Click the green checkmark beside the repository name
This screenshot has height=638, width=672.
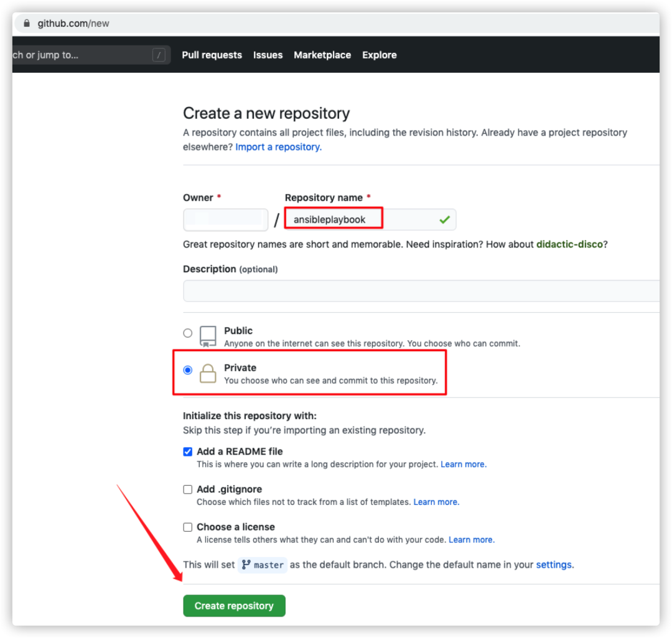(x=444, y=219)
